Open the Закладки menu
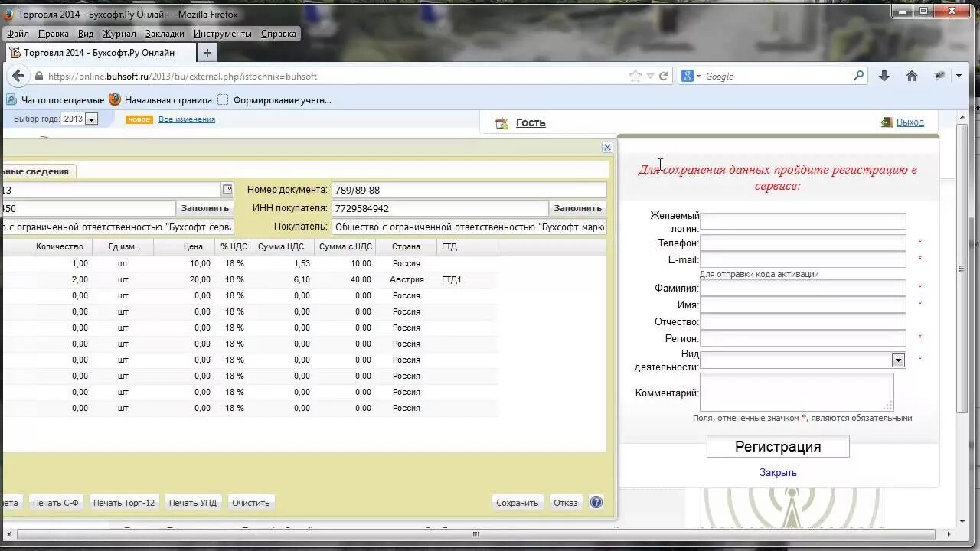The width and height of the screenshot is (980, 551). (165, 34)
